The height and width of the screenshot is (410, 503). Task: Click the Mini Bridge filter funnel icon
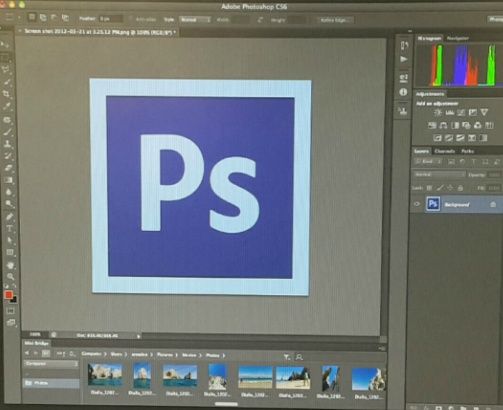coord(286,357)
